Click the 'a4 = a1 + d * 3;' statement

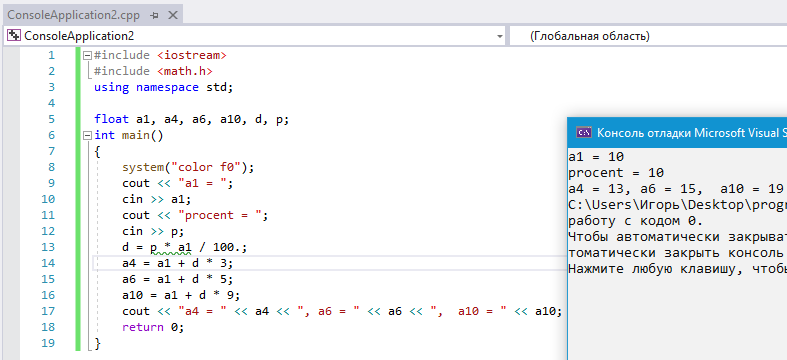pyautogui.click(x=178, y=263)
